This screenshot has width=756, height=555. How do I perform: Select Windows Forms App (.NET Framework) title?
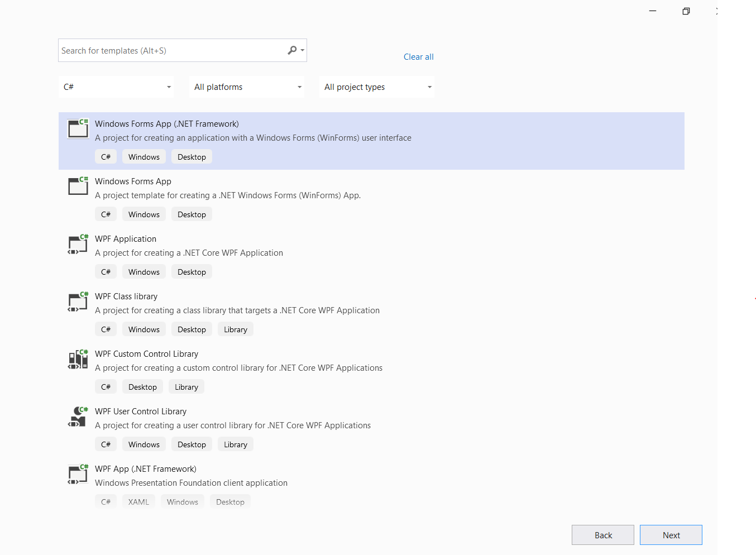pyautogui.click(x=167, y=124)
